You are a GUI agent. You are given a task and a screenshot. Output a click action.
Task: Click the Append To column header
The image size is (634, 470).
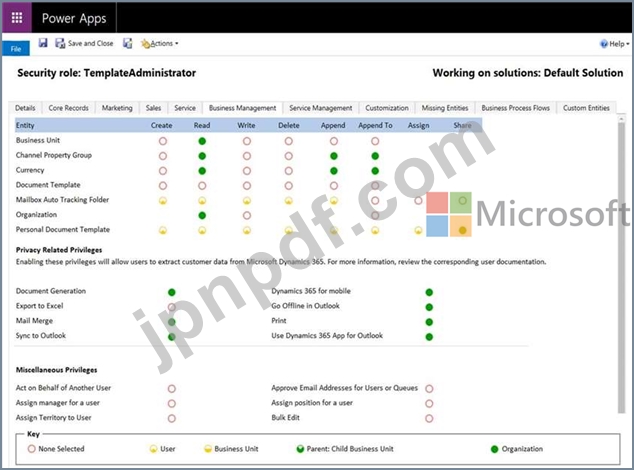point(375,125)
